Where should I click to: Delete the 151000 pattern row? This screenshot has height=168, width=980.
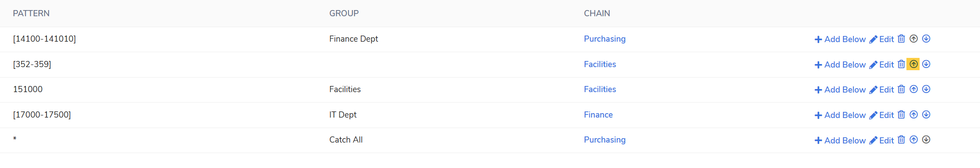[x=901, y=89]
